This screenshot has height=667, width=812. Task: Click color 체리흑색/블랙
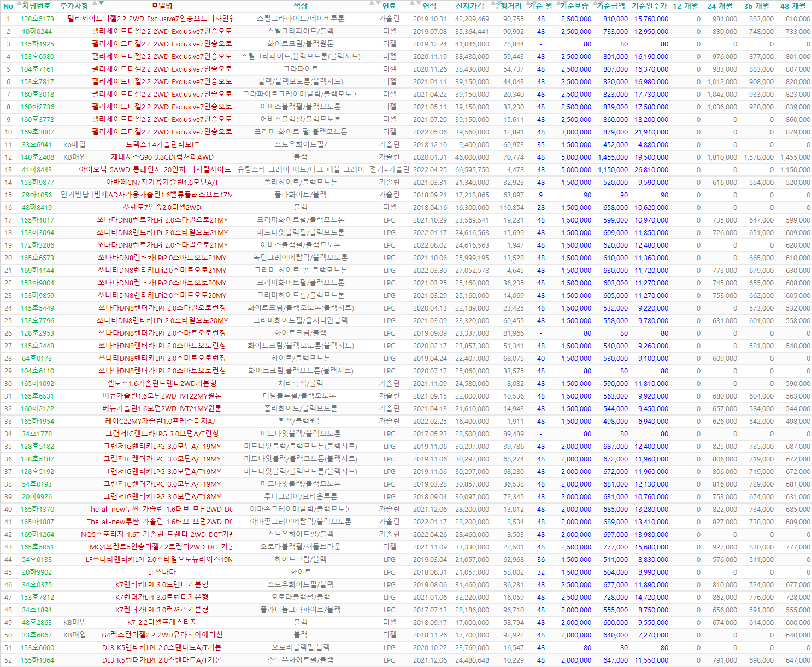(x=301, y=383)
